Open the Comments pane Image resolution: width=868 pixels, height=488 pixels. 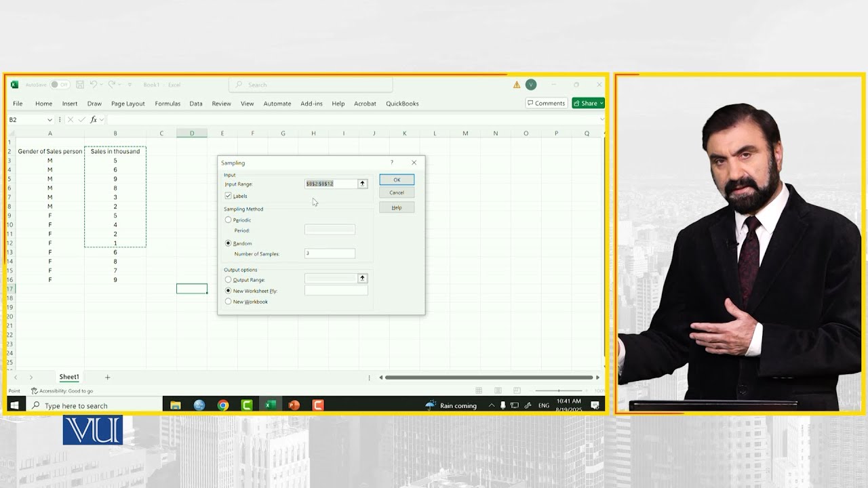pyautogui.click(x=546, y=103)
